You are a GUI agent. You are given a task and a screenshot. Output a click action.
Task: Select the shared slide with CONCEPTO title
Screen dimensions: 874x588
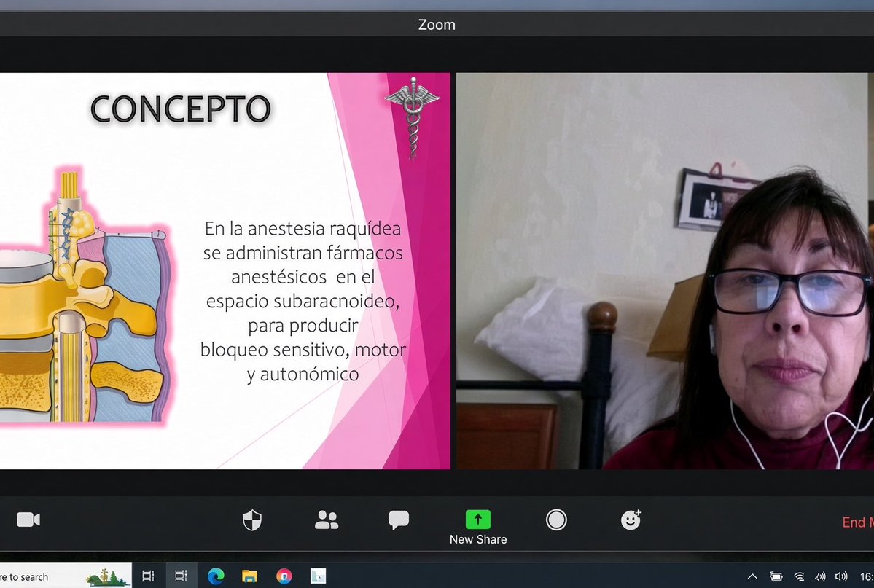pyautogui.click(x=225, y=271)
